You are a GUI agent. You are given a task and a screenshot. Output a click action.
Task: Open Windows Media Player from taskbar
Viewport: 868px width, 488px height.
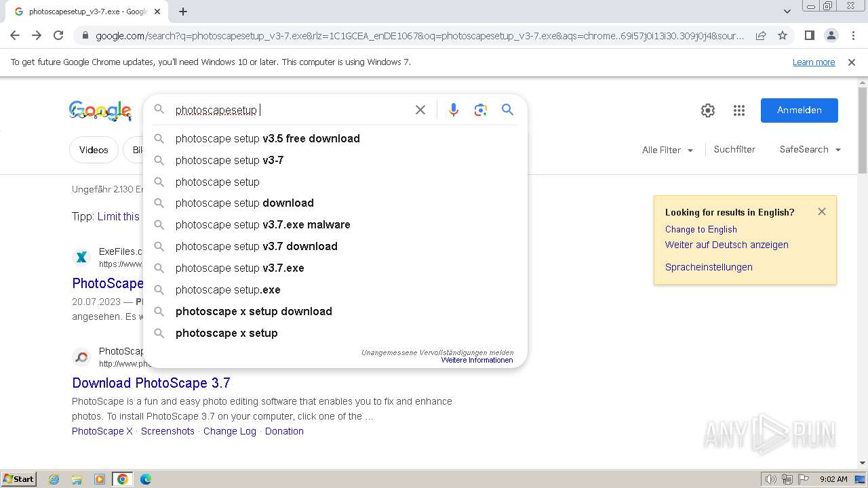pos(100,479)
